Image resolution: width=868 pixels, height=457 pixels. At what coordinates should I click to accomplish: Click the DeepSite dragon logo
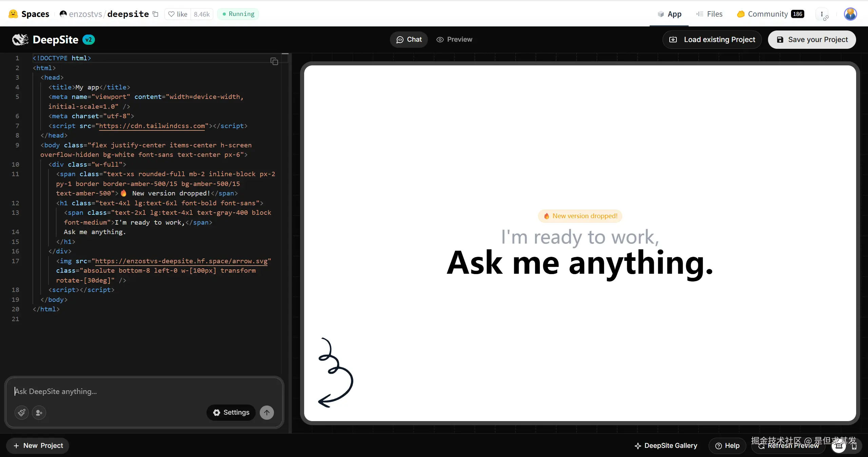click(20, 40)
